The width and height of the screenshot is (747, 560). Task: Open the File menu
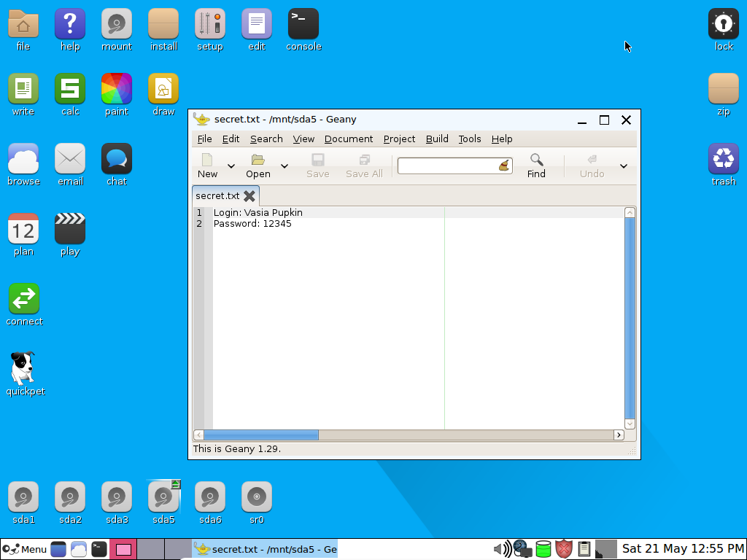tap(204, 139)
